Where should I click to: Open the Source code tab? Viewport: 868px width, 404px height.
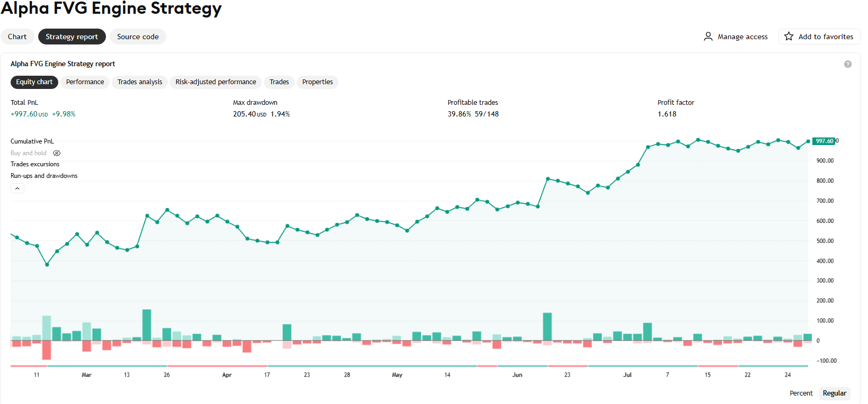(x=138, y=37)
